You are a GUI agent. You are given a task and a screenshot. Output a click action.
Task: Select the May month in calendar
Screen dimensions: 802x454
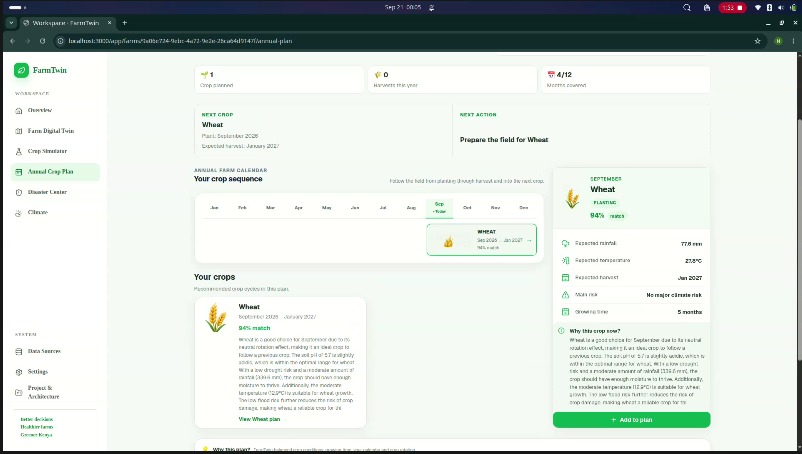pyautogui.click(x=327, y=208)
